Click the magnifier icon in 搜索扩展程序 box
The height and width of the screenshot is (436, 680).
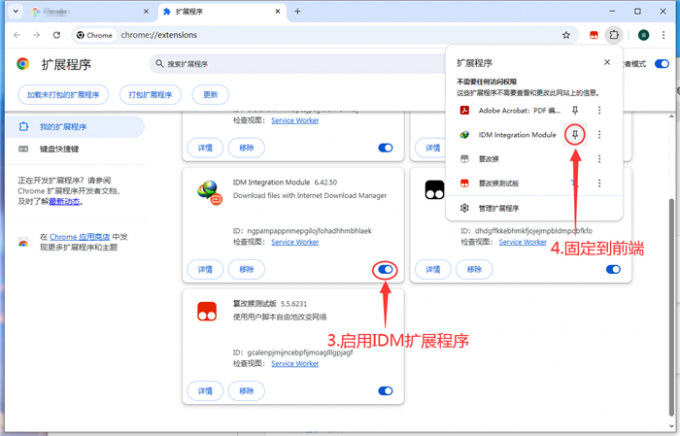(160, 64)
